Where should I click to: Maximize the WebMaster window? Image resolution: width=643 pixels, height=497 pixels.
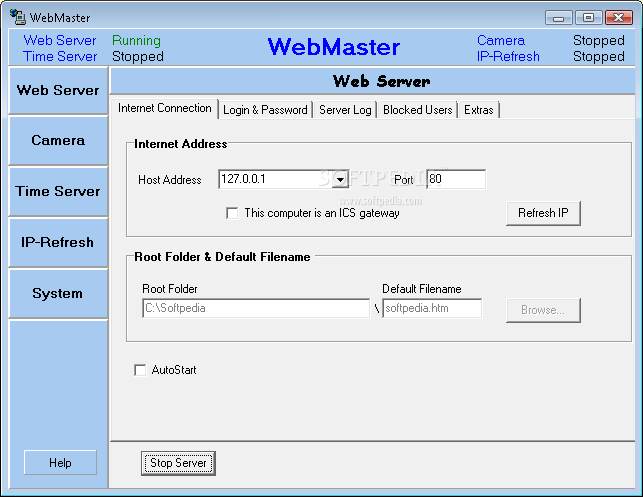[x=588, y=18]
